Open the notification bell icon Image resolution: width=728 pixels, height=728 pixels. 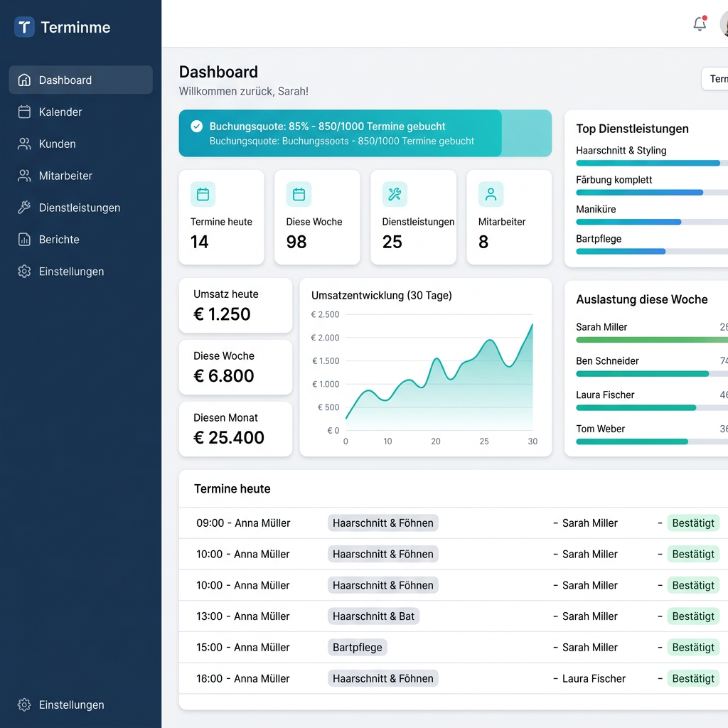point(700,23)
